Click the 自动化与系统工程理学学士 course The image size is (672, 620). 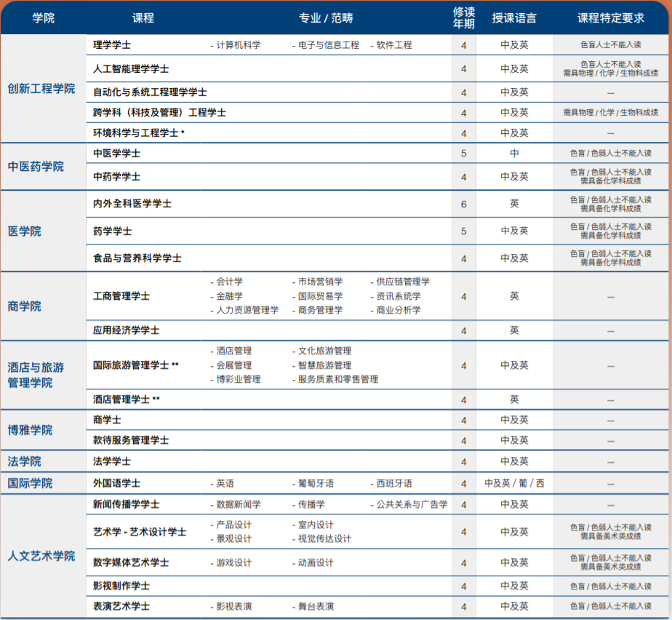[150, 92]
